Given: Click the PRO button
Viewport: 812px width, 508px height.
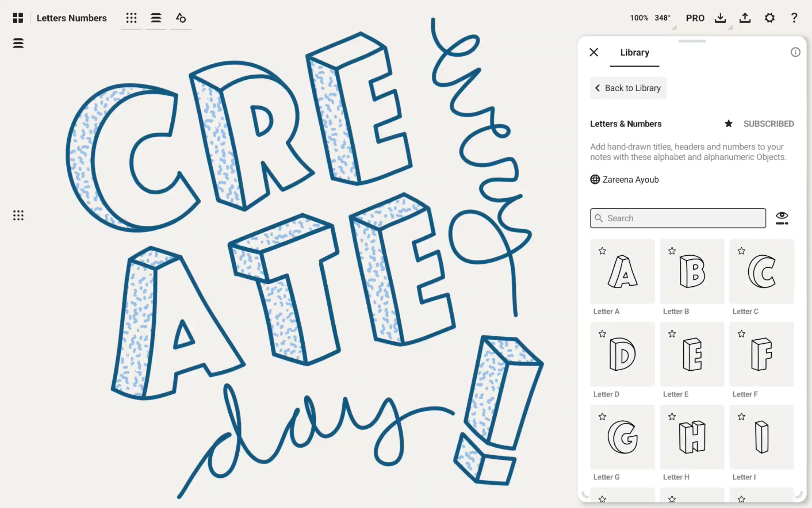Looking at the screenshot, I should point(695,18).
